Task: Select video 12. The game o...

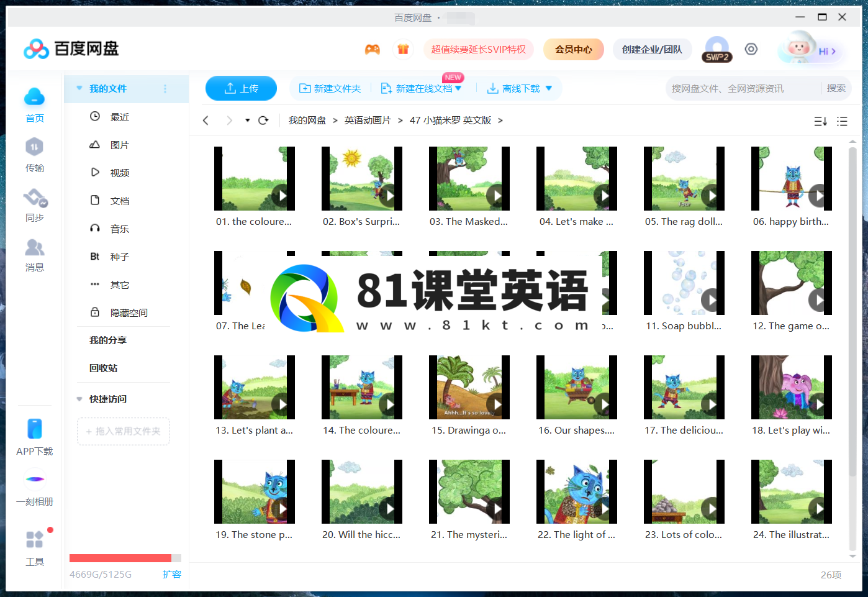Action: (792, 283)
